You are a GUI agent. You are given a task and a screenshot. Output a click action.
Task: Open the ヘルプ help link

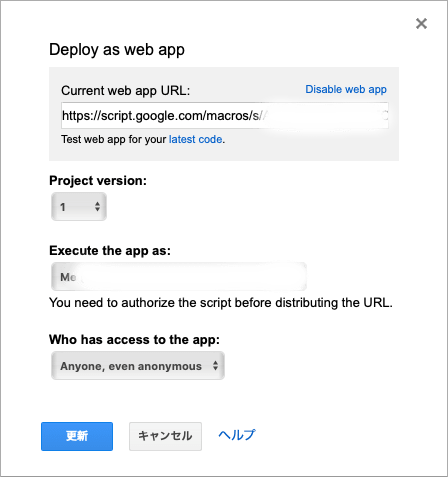point(237,435)
